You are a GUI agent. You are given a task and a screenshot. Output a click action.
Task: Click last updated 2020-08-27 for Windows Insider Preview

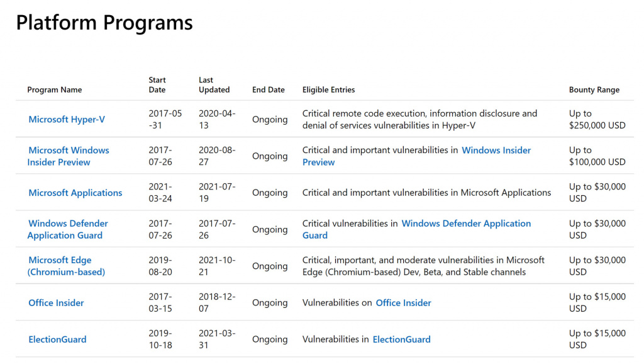coord(217,156)
